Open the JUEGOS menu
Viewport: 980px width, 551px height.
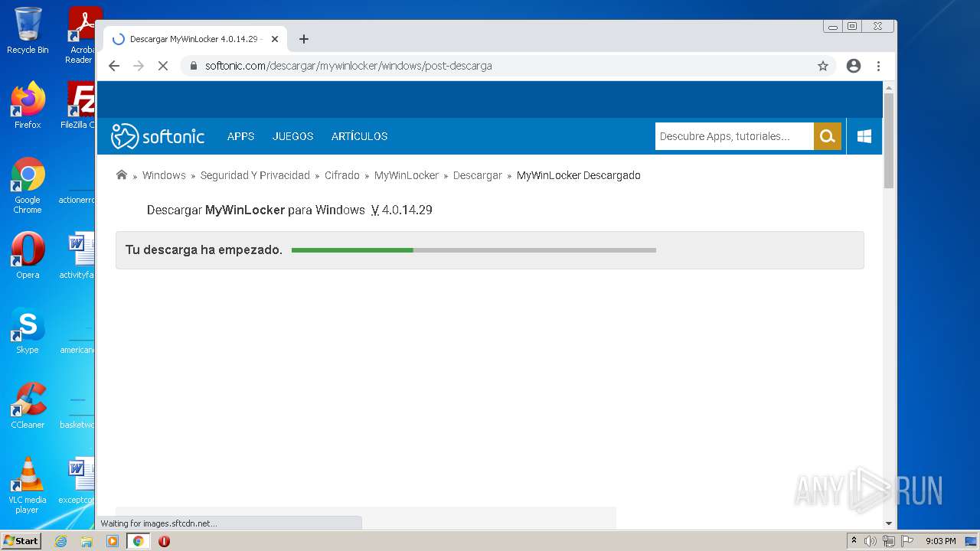[293, 136]
